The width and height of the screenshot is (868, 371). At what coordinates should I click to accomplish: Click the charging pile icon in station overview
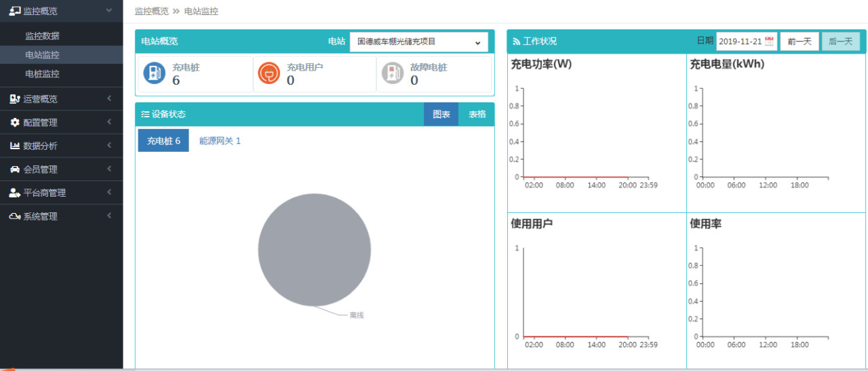[155, 73]
